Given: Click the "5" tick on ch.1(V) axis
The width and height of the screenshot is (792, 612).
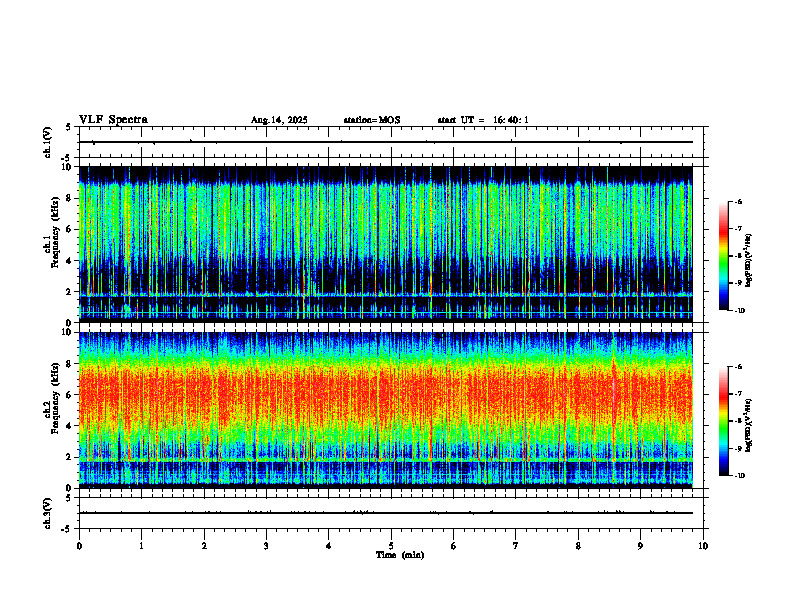Looking at the screenshot, I should tap(68, 128).
